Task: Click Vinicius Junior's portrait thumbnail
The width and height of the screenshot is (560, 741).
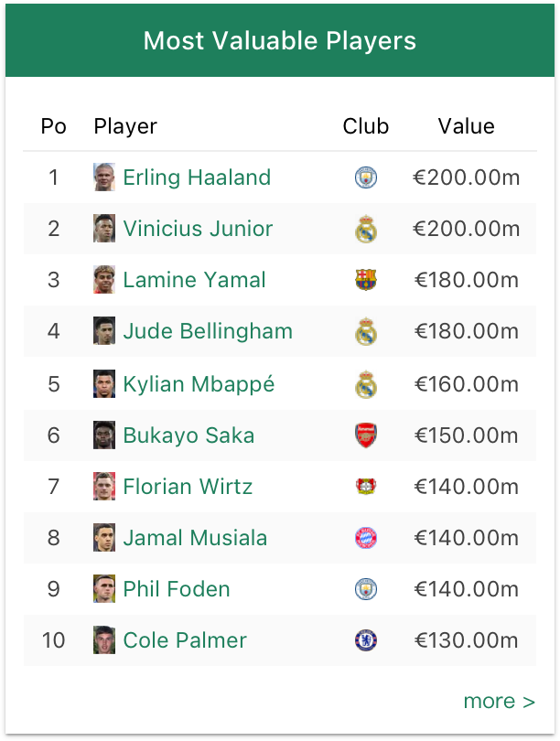Action: pos(104,229)
